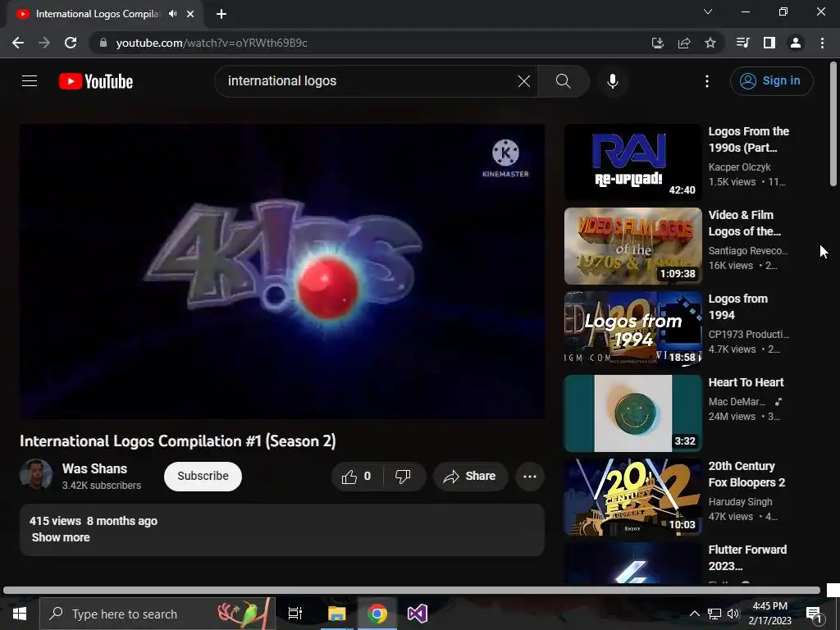
Task: Open the Windows Start menu
Action: click(x=20, y=614)
